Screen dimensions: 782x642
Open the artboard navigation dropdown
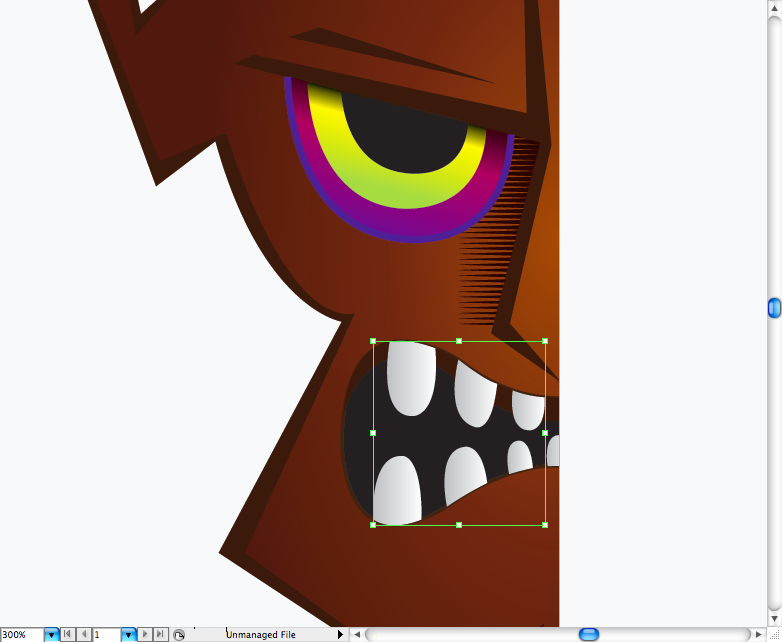(129, 635)
